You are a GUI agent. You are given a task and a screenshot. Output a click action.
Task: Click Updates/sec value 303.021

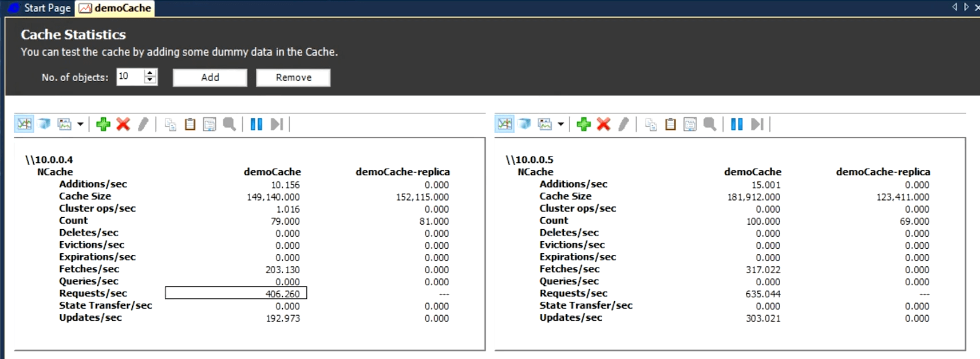click(x=763, y=318)
